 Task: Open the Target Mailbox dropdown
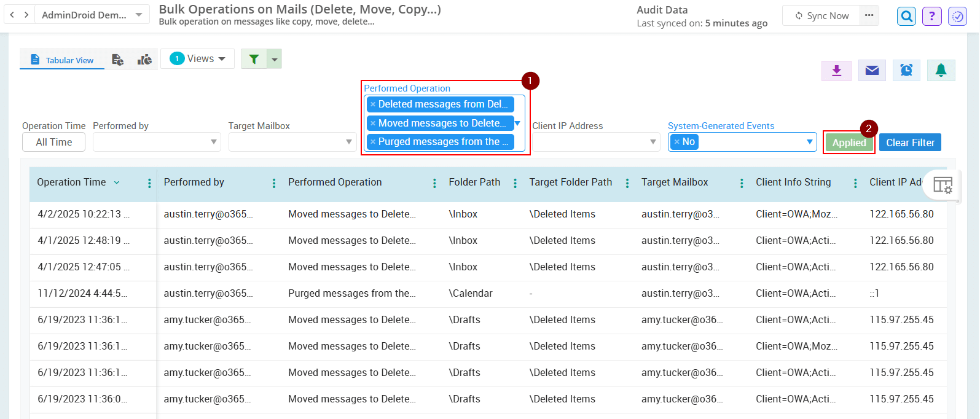click(x=292, y=142)
